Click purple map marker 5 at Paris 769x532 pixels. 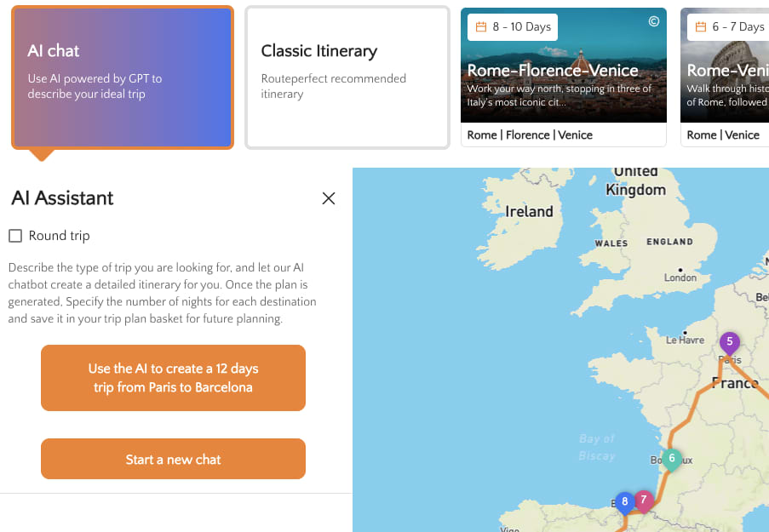click(x=730, y=343)
